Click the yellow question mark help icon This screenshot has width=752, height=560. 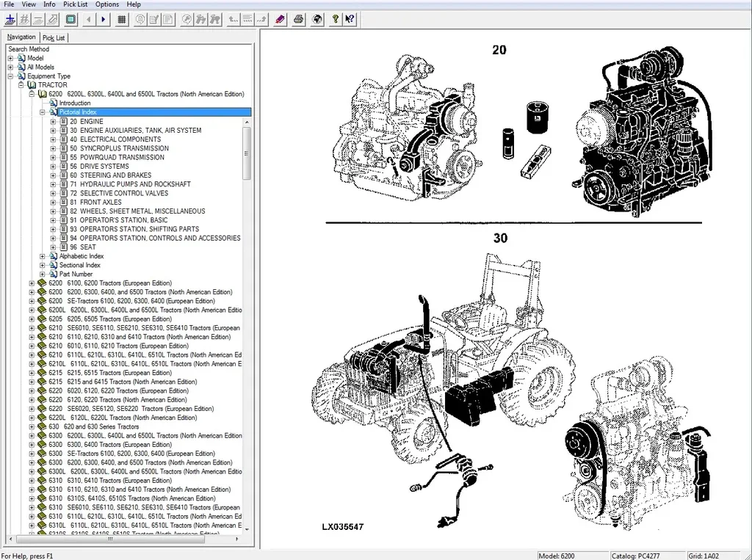coord(336,19)
